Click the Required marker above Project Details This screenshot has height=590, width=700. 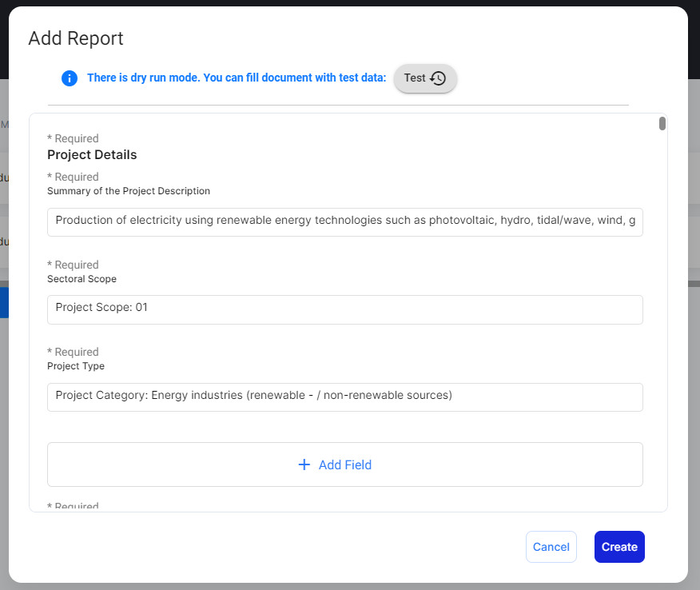click(73, 139)
